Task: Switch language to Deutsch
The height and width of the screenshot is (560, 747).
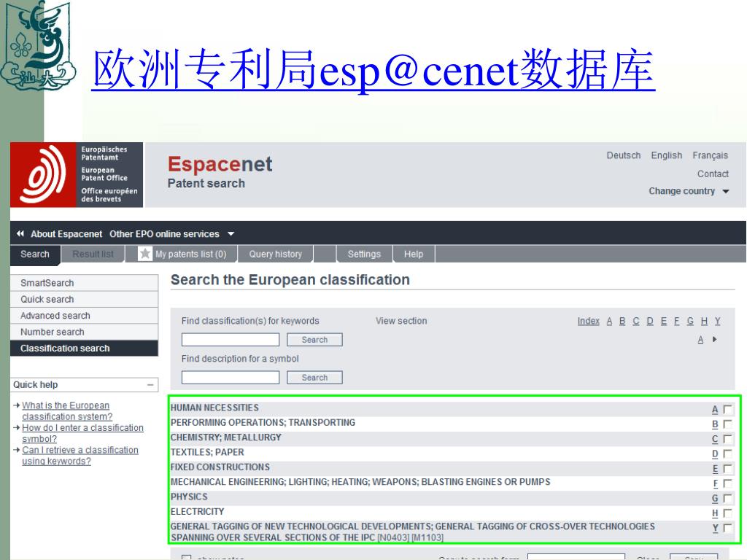Action: tap(623, 155)
